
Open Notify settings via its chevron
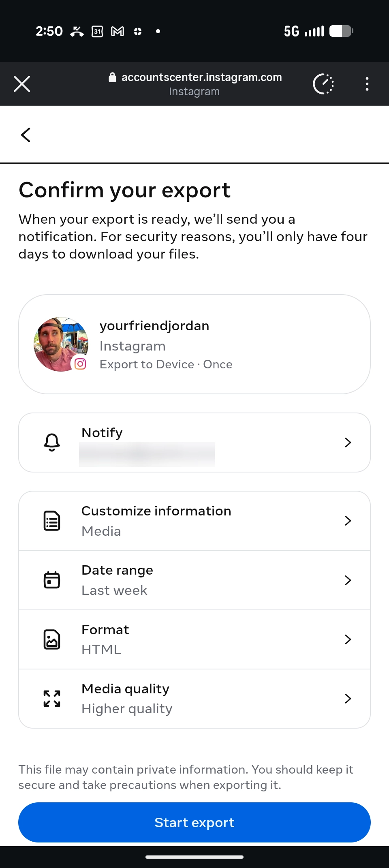click(348, 443)
